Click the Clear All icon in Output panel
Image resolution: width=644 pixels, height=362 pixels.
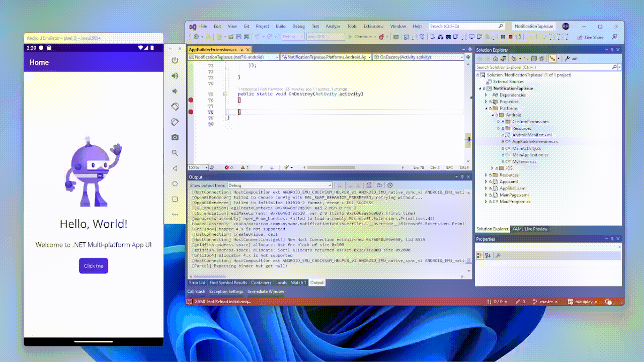[x=369, y=185]
